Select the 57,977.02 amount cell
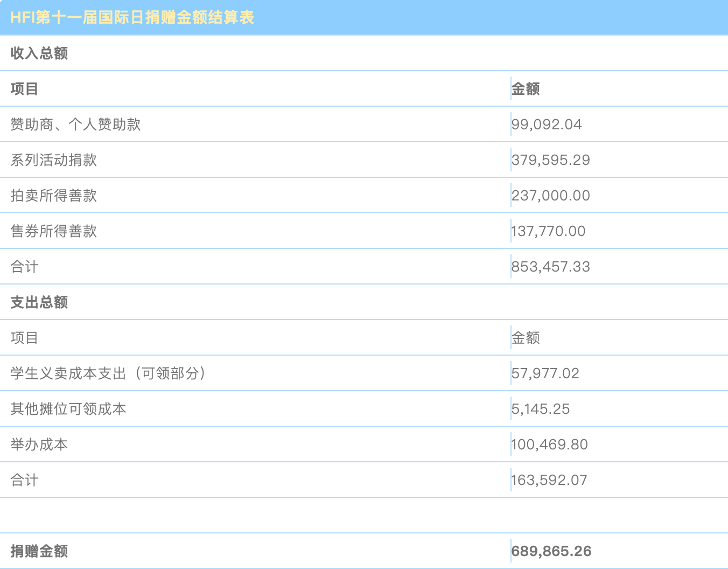 tap(545, 373)
